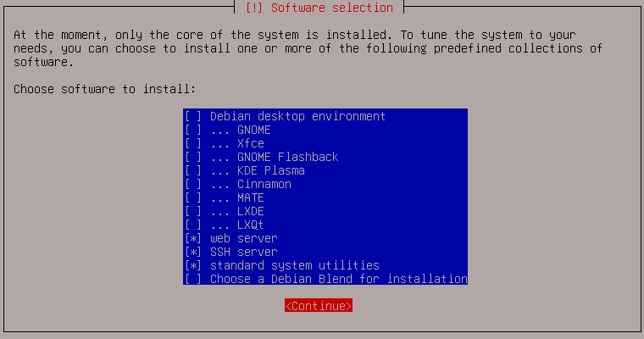
Task: Uncheck the standard system utilities box
Action: [x=193, y=265]
